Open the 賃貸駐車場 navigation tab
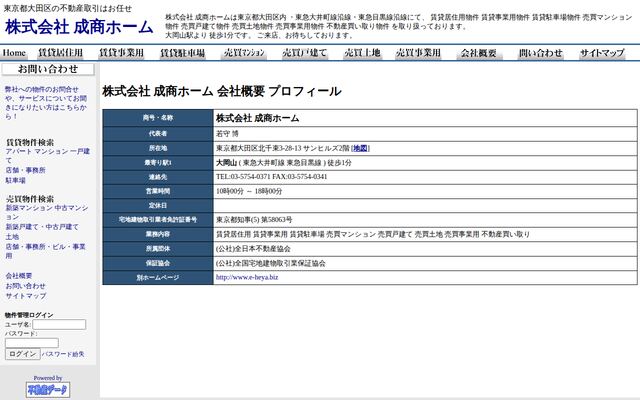The height and width of the screenshot is (400, 640). pyautogui.click(x=182, y=53)
